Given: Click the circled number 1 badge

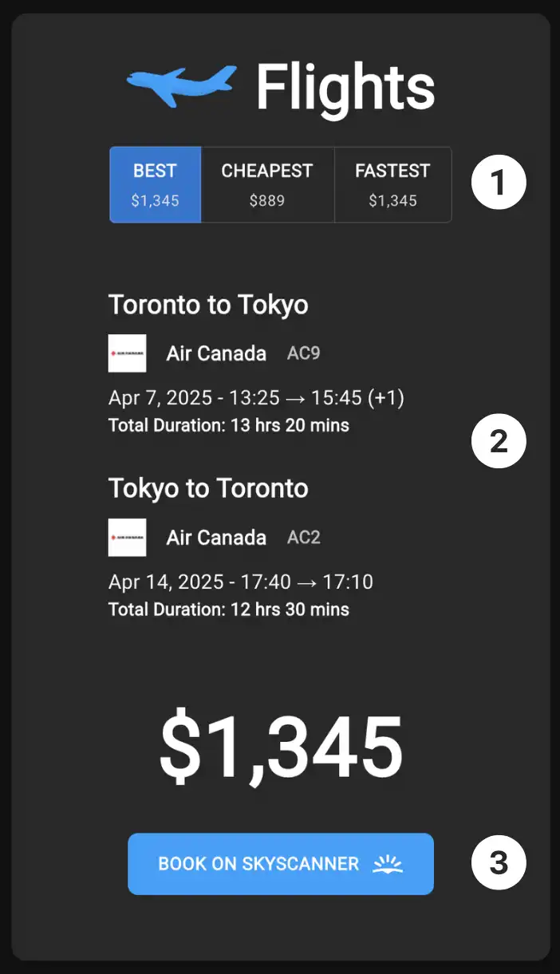Looking at the screenshot, I should [498, 183].
